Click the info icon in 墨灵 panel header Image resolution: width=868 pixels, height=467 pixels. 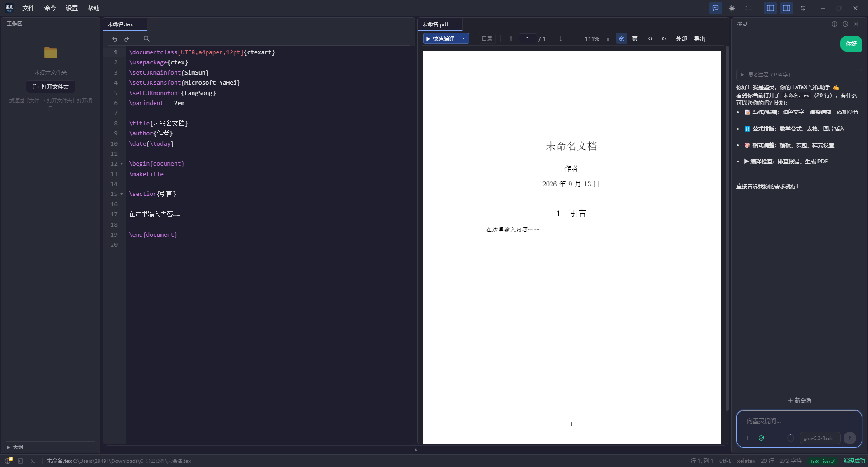click(x=835, y=24)
